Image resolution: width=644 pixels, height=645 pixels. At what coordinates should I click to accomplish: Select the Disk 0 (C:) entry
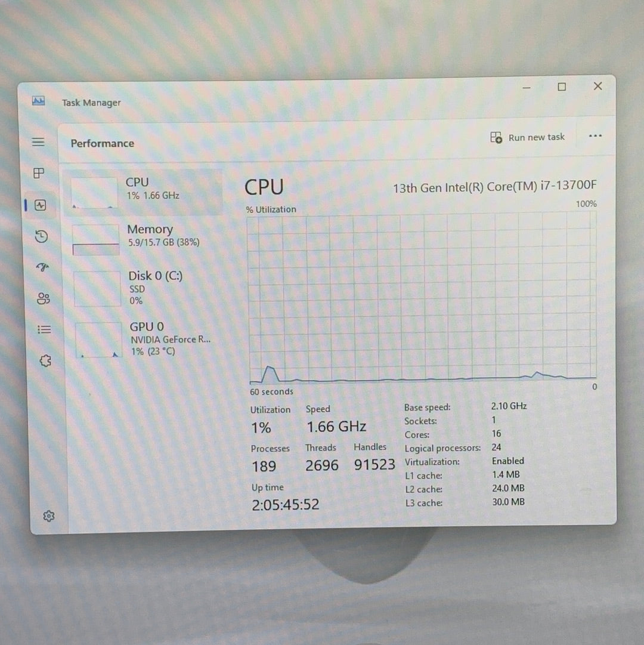[145, 288]
